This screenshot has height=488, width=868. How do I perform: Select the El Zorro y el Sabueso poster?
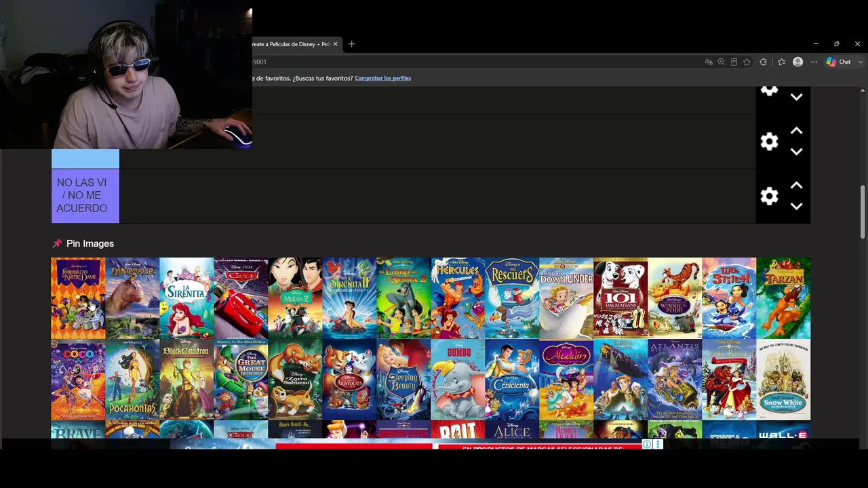coord(295,380)
